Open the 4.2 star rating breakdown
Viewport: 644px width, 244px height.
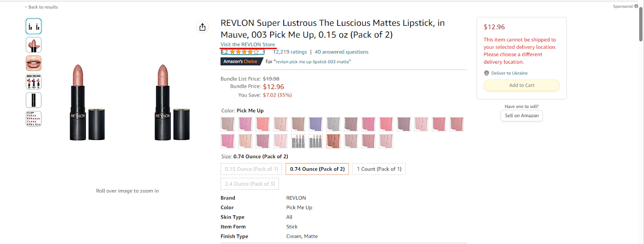coord(242,52)
